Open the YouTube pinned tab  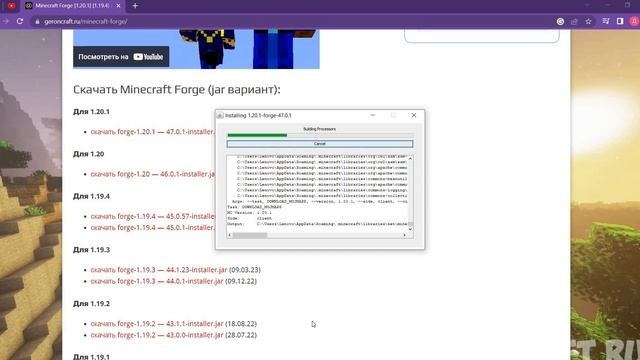coord(11,6)
